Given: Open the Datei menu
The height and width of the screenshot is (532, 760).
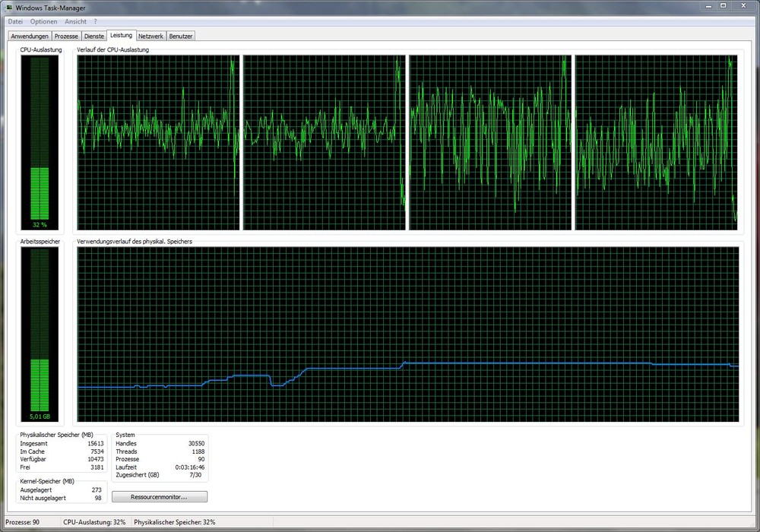Looking at the screenshot, I should tap(15, 21).
